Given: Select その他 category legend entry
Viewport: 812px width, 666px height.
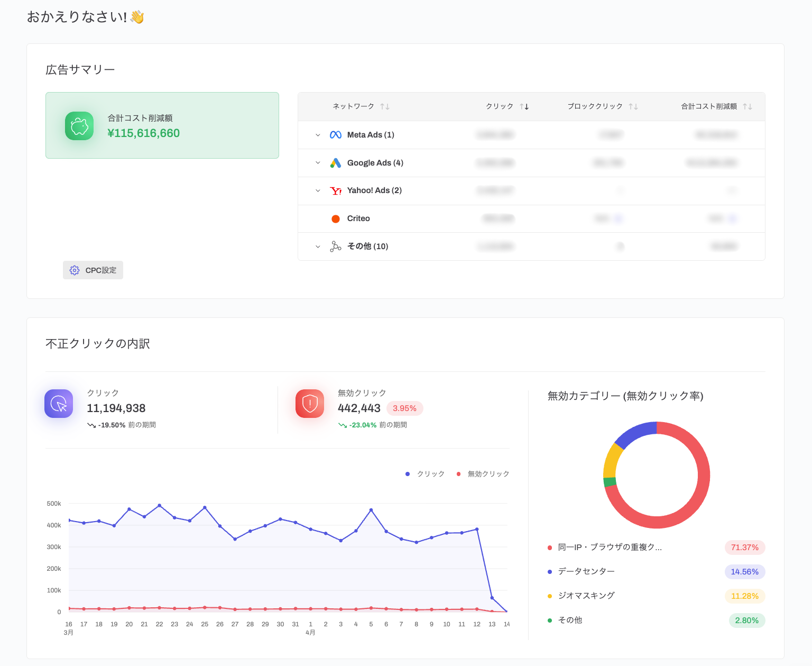Looking at the screenshot, I should (x=565, y=621).
